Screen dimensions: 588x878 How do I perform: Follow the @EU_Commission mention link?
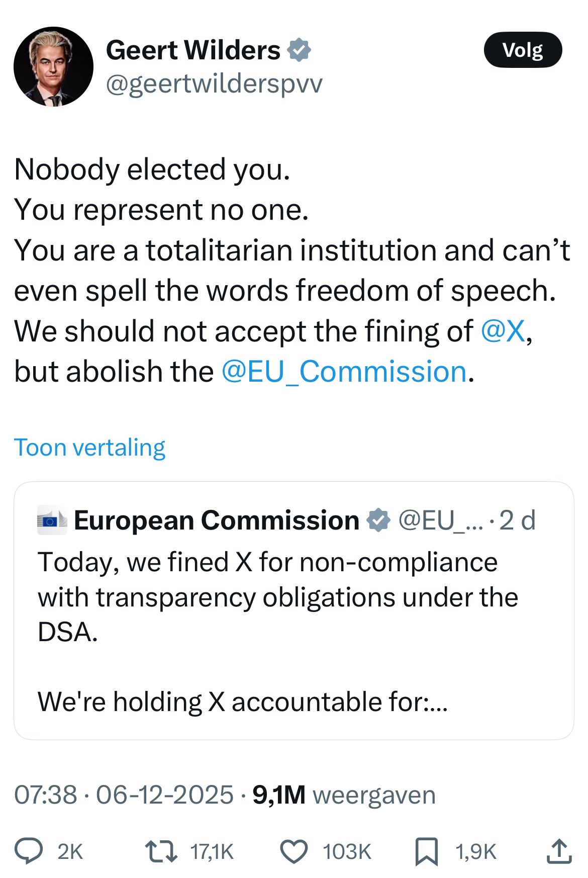(x=344, y=372)
